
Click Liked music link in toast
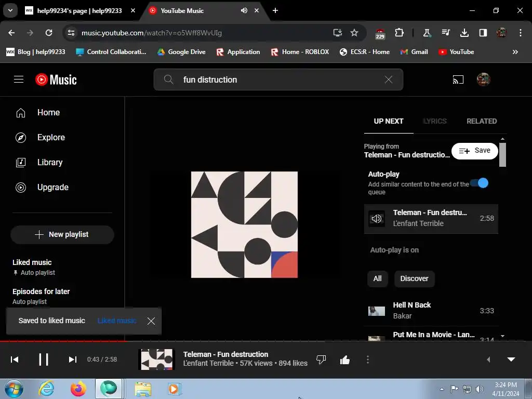117,321
